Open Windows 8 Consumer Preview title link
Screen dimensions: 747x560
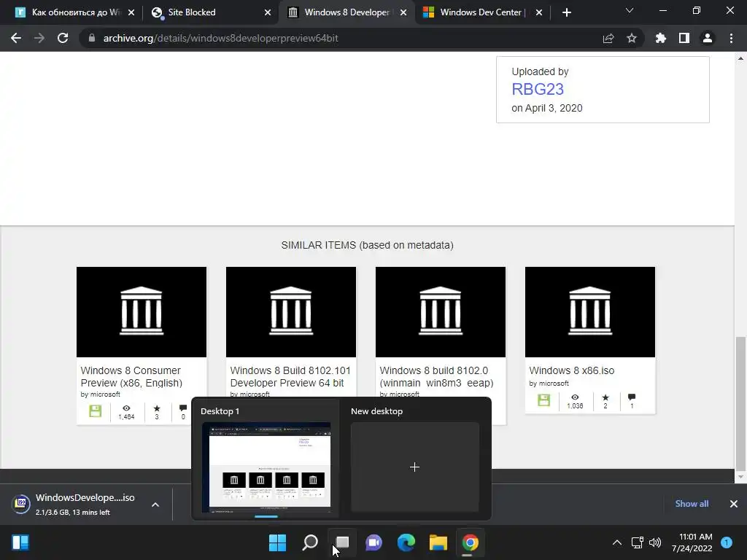(x=131, y=377)
